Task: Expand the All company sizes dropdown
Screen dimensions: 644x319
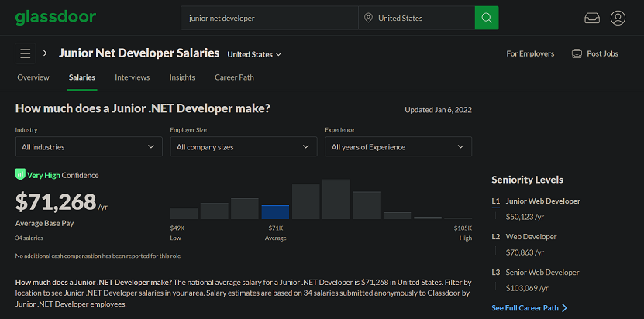Action: (243, 146)
